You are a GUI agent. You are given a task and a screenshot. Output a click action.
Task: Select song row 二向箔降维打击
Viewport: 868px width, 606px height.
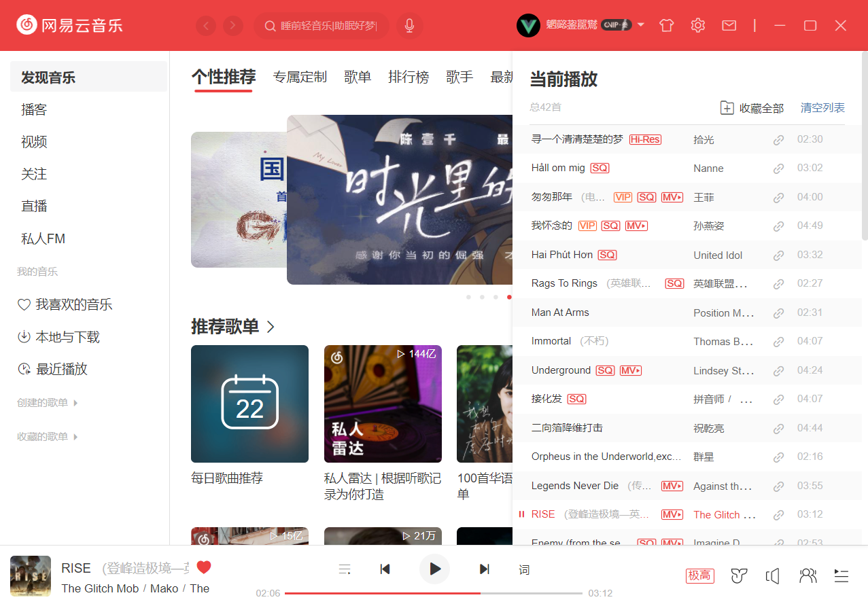(x=687, y=428)
